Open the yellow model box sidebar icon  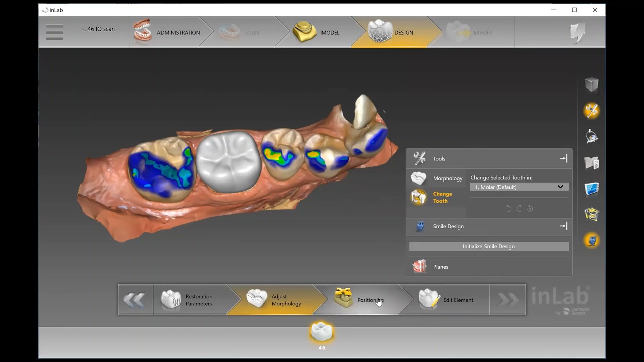(592, 215)
